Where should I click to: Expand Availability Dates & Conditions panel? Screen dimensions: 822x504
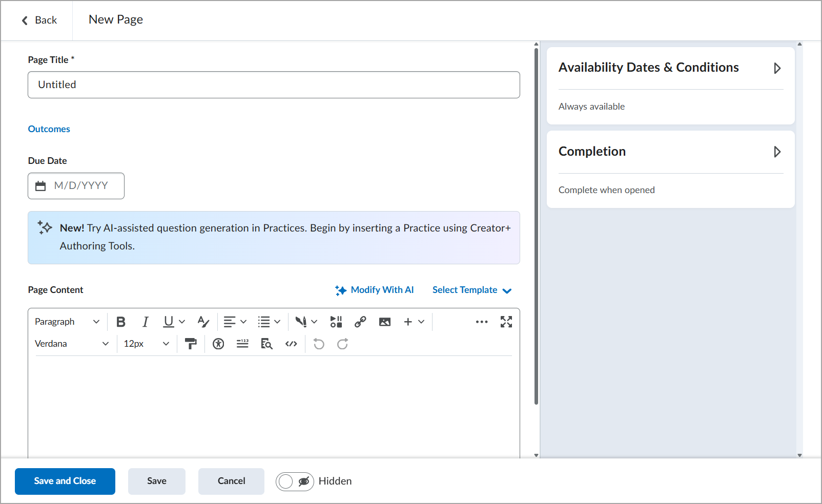(x=777, y=68)
